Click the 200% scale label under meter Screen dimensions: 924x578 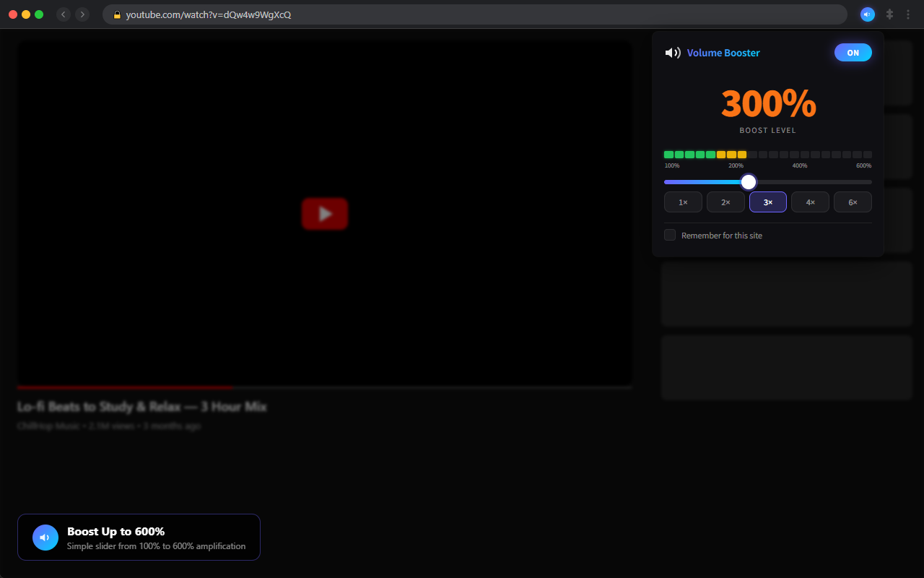(x=736, y=165)
